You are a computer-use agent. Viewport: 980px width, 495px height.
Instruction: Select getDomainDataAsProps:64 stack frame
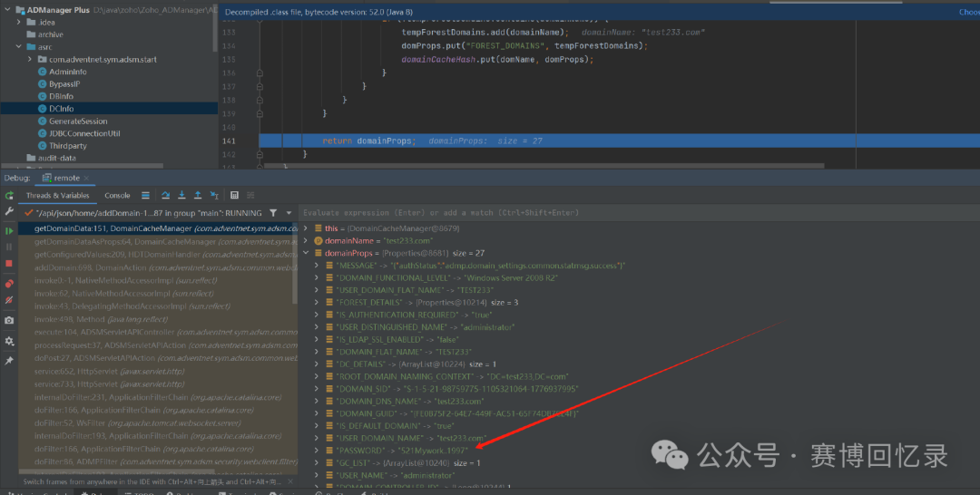pyautogui.click(x=158, y=241)
